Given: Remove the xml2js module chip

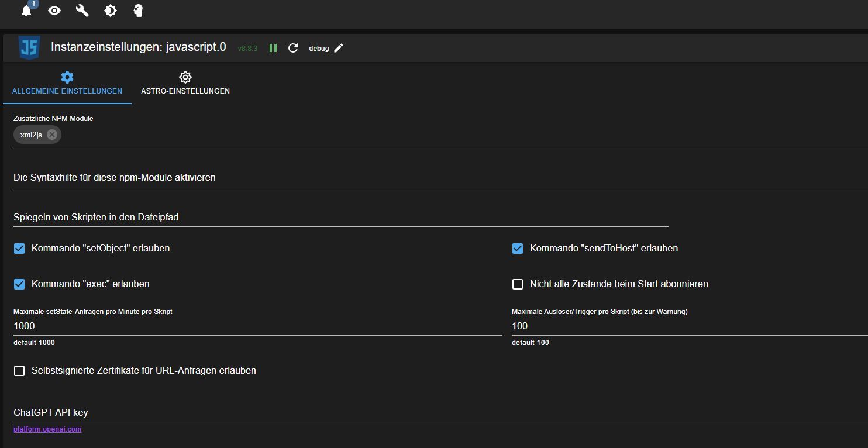Looking at the screenshot, I should tap(52, 135).
